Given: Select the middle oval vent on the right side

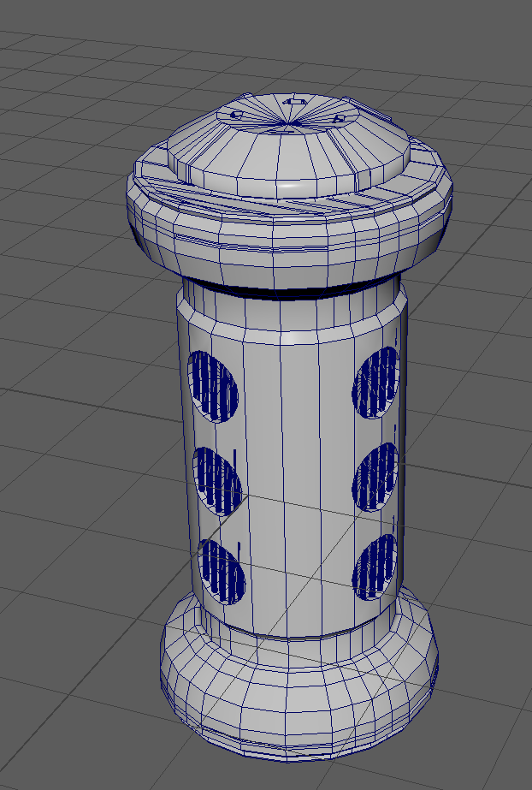Looking at the screenshot, I should [375, 477].
